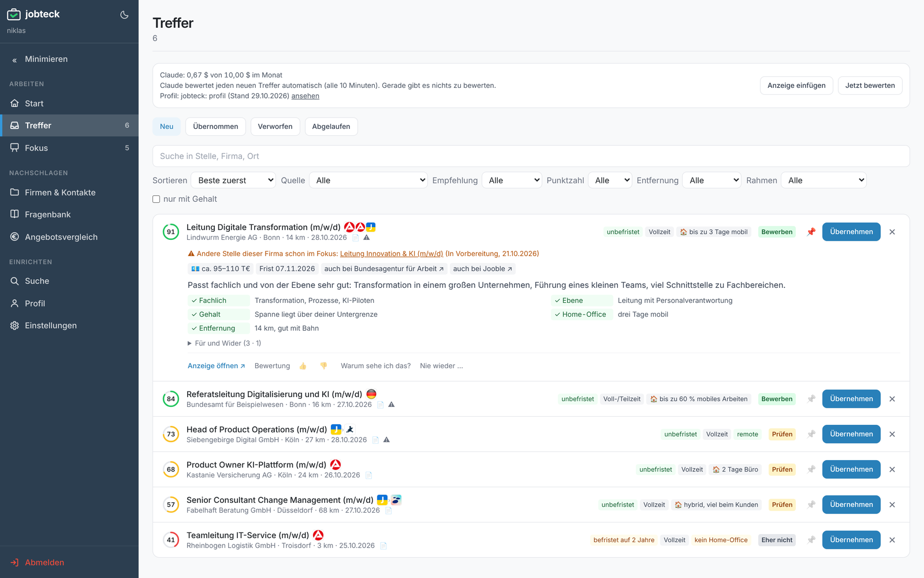The image size is (924, 578).
Task: Click warning triangle next to Siebengebirge Digital
Action: tap(387, 440)
